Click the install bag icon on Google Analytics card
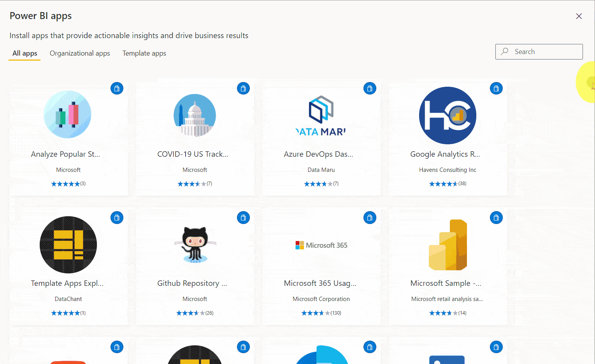The width and height of the screenshot is (595, 364). pyautogui.click(x=496, y=88)
